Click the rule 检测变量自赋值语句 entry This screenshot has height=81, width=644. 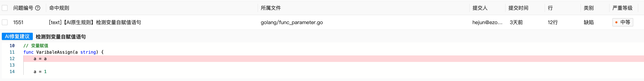[x=95, y=22]
